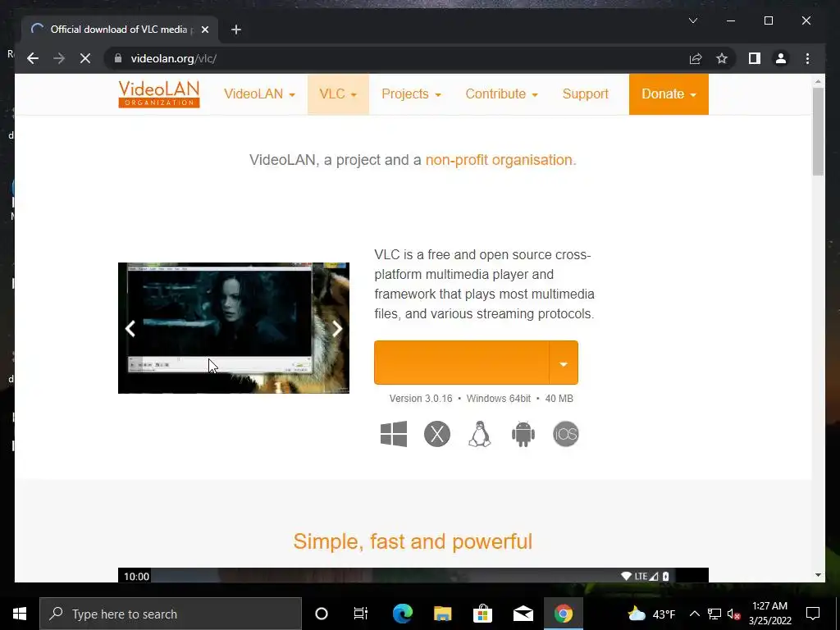This screenshot has height=630, width=840.
Task: Open Task View on the taskbar
Action: pos(361,614)
